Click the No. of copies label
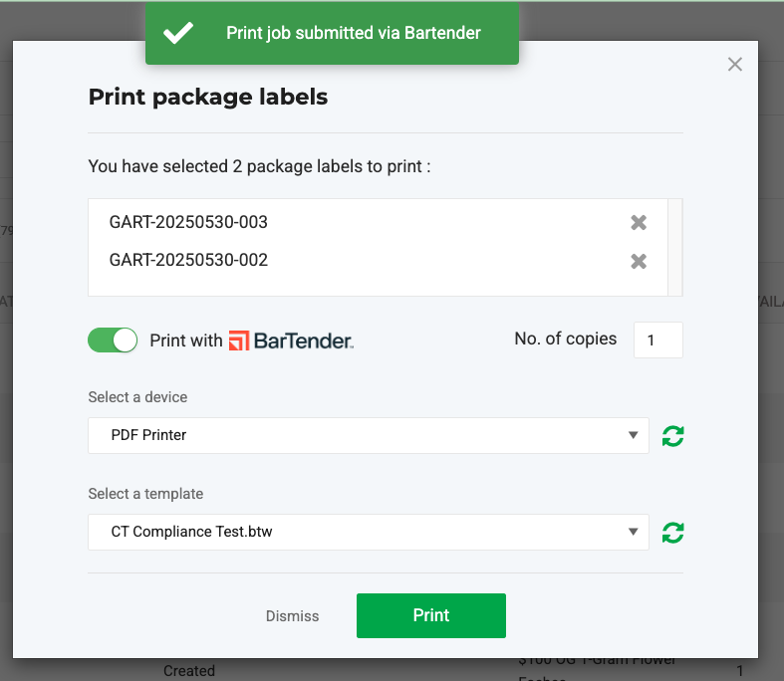Viewport: 784px width, 681px height. pos(565,340)
